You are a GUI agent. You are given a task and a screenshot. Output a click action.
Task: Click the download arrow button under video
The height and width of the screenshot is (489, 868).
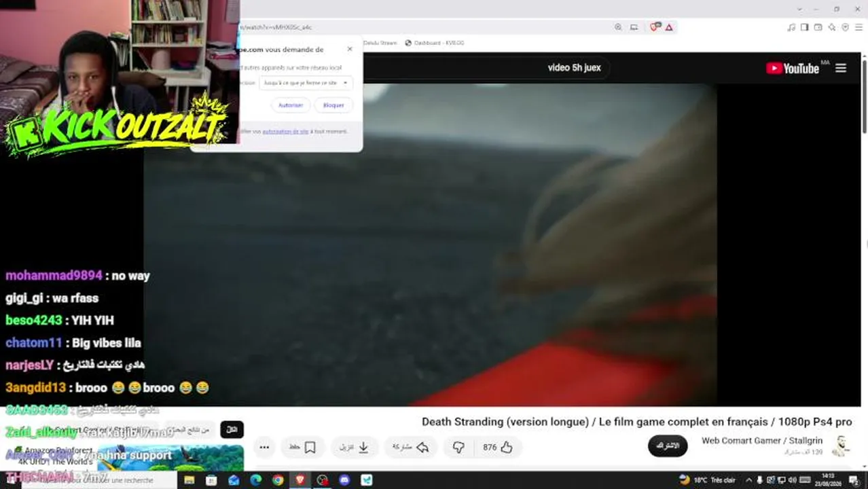pyautogui.click(x=355, y=447)
